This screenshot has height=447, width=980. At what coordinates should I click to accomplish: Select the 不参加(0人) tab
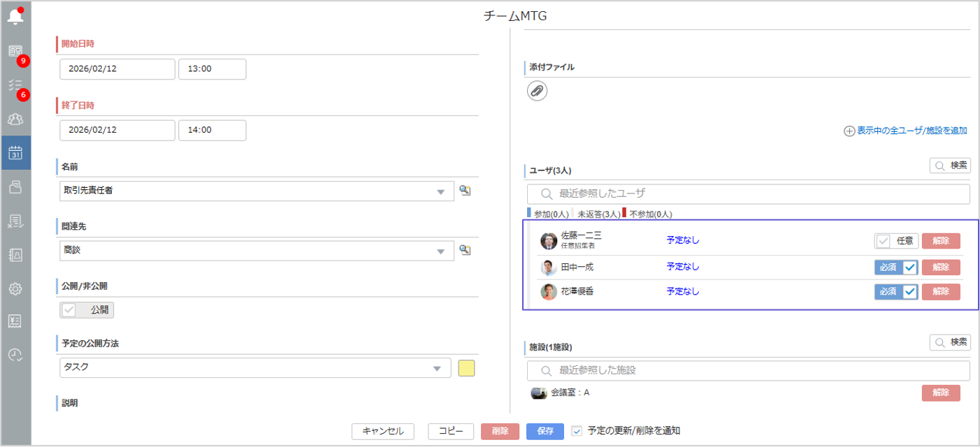coord(650,214)
